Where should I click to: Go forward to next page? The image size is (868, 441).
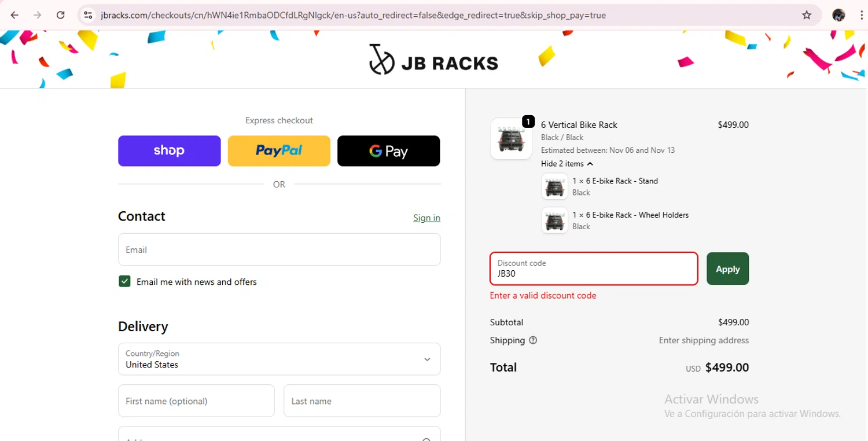tap(38, 15)
